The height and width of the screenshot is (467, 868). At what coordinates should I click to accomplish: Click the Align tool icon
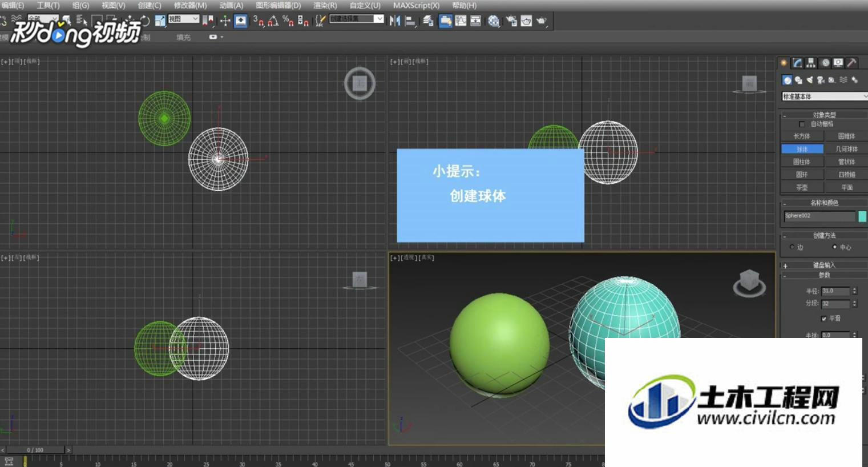coord(410,21)
